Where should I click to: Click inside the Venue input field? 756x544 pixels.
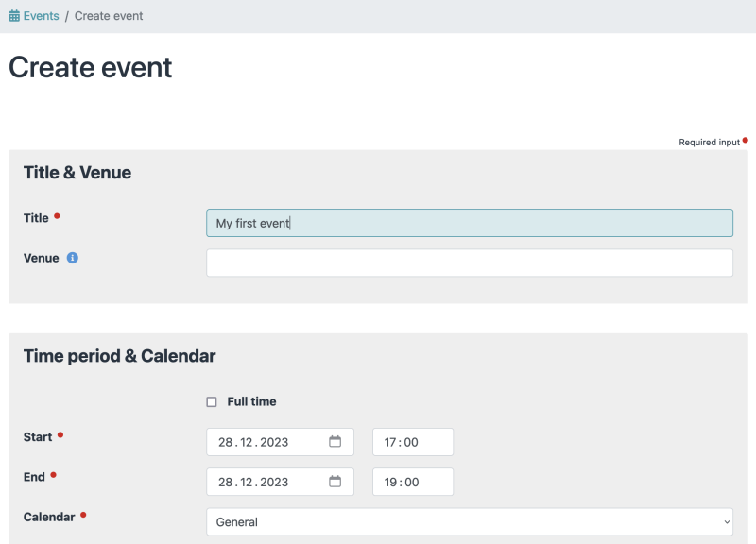(469, 262)
